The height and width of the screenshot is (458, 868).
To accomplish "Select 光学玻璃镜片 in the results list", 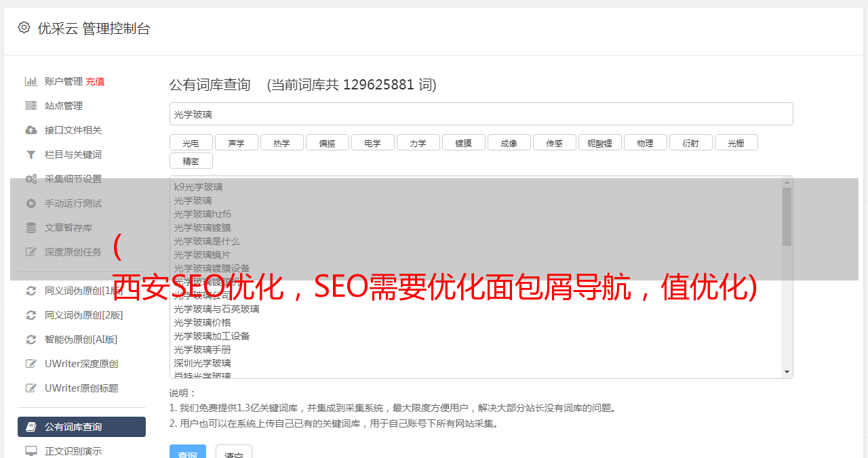I will (202, 255).
